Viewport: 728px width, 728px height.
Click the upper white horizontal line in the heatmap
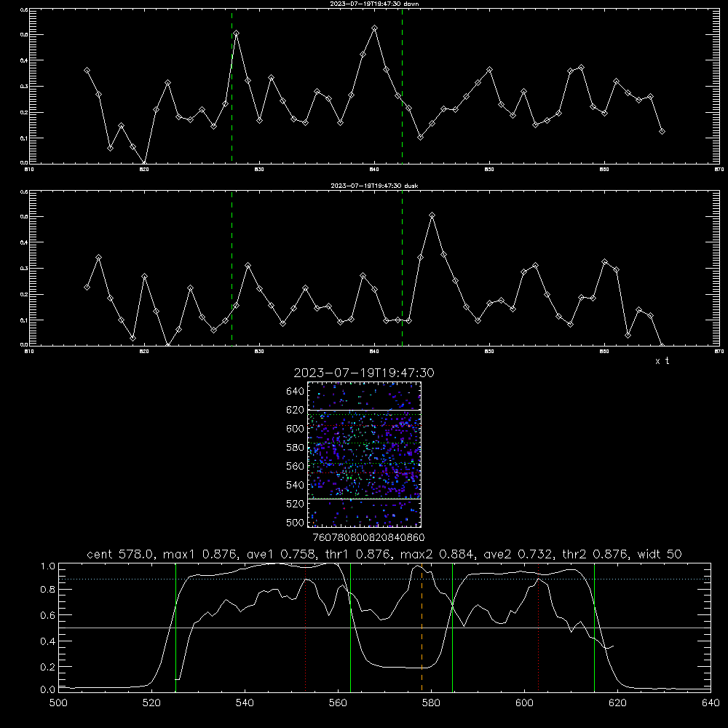(x=364, y=410)
